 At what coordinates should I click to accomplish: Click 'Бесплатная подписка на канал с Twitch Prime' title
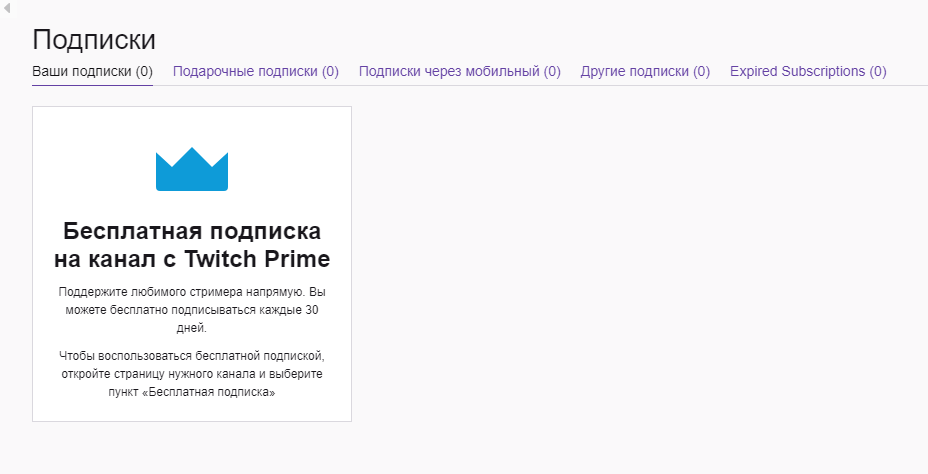coord(192,245)
